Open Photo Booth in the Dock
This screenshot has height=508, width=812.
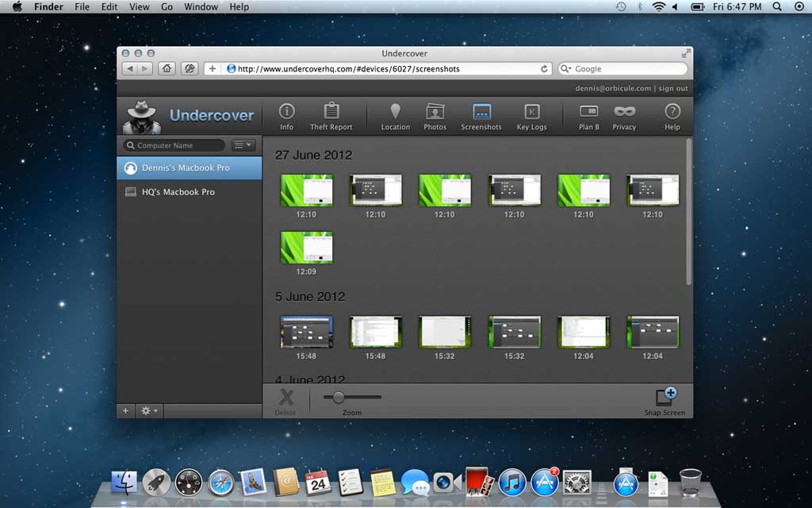point(479,482)
